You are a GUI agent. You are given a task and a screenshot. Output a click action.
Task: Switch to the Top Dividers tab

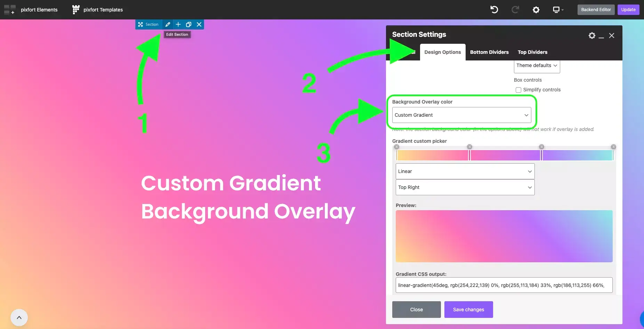tap(532, 52)
